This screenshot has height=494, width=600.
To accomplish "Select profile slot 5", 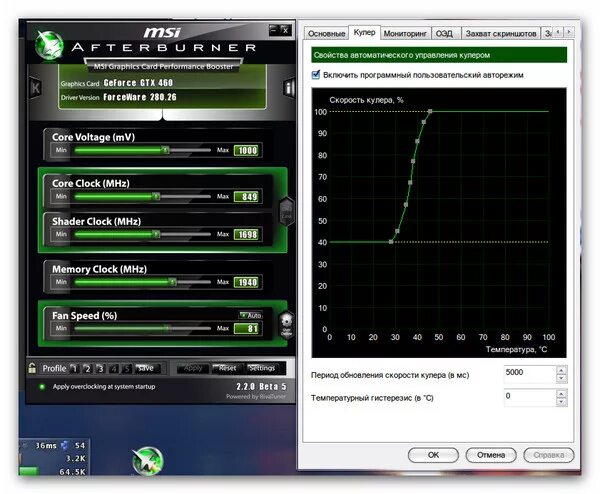I will [x=127, y=368].
